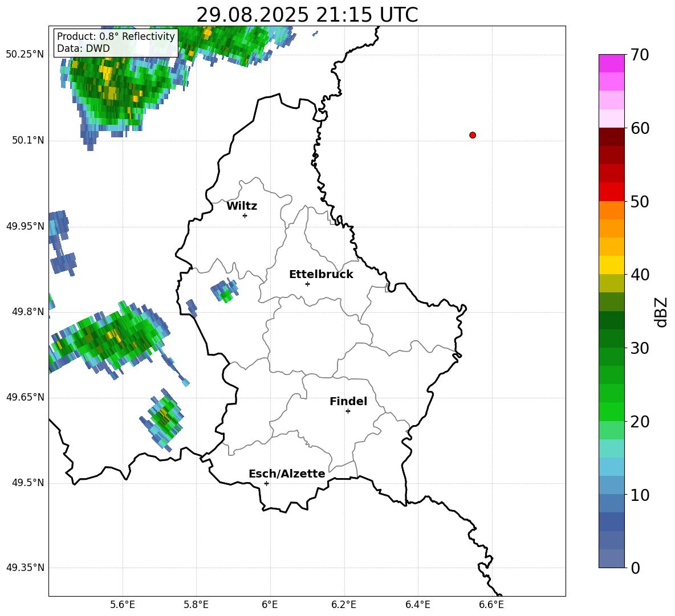Click the 10 tick on colorbar
This screenshot has width=675, height=616.
(x=640, y=495)
